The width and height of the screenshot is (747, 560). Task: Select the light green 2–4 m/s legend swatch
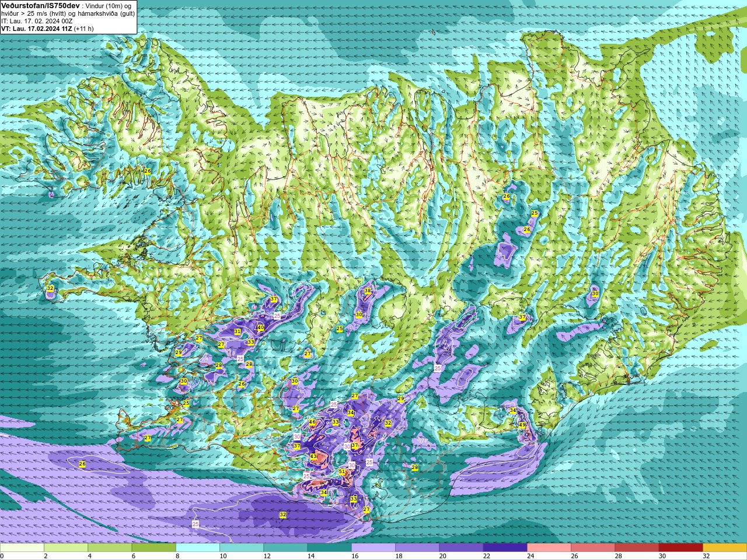66,548
